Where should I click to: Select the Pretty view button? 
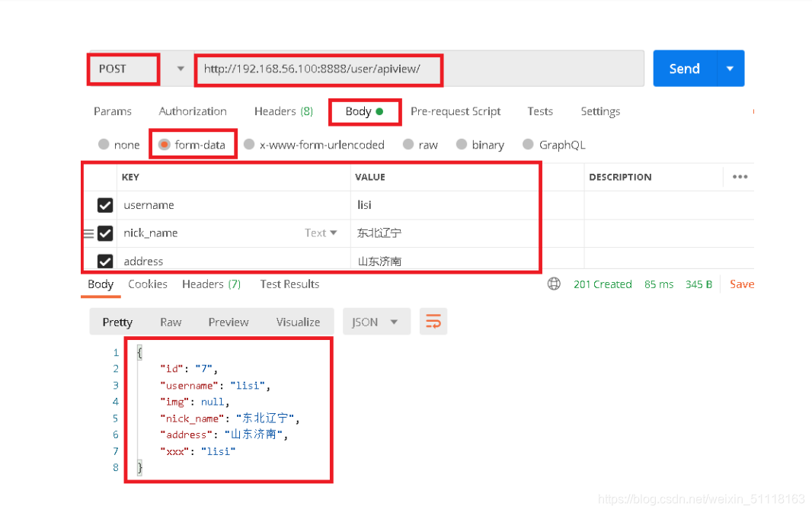click(117, 322)
